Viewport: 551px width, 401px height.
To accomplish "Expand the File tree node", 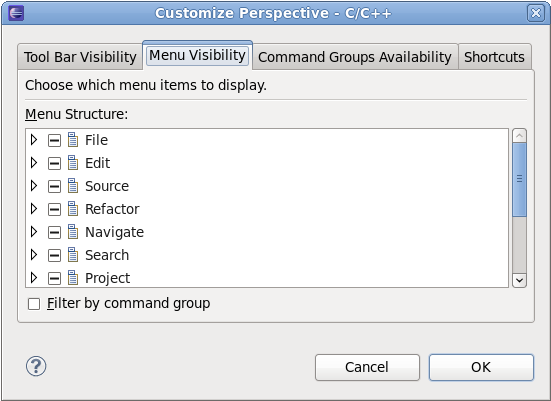I will [34, 140].
